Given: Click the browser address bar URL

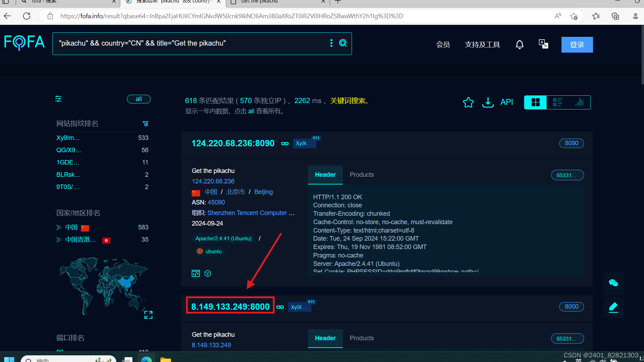Looking at the screenshot, I should (232, 16).
